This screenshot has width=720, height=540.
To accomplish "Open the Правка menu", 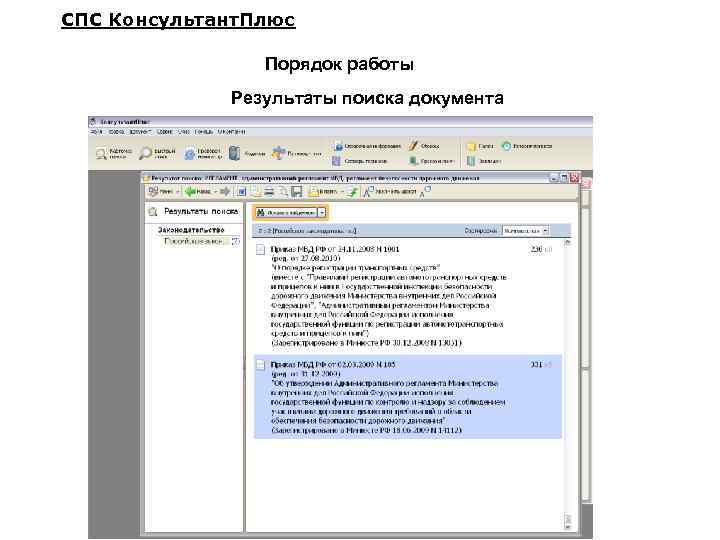I will [117, 132].
